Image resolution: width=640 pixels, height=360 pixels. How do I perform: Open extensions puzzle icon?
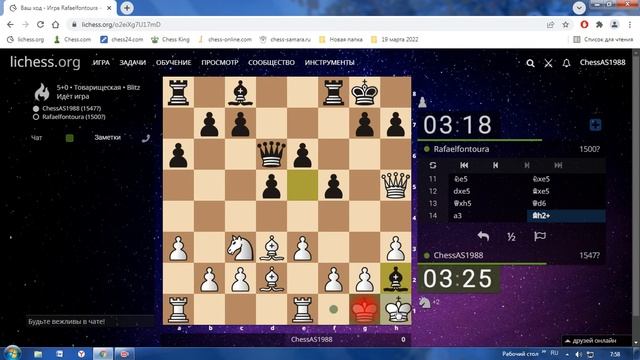[x=599, y=24]
